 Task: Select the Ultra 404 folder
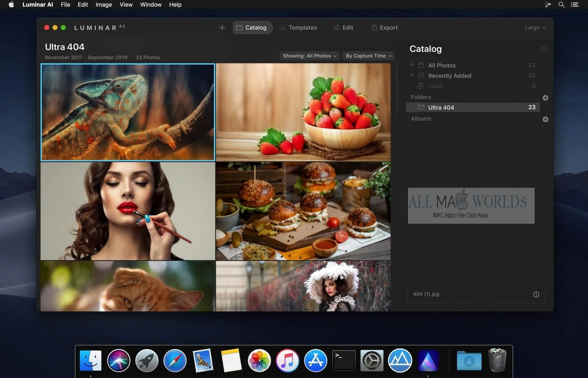point(441,107)
